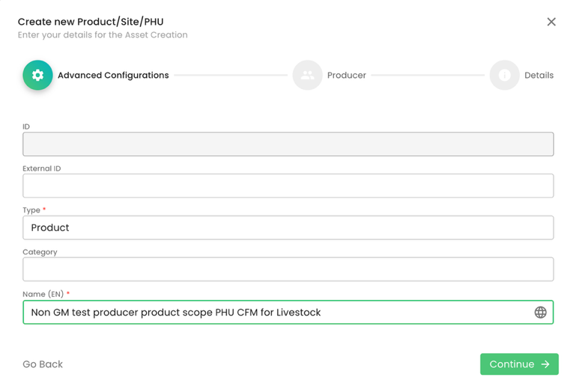Click the Go Back link
Viewport: 576px width, 392px height.
(43, 364)
